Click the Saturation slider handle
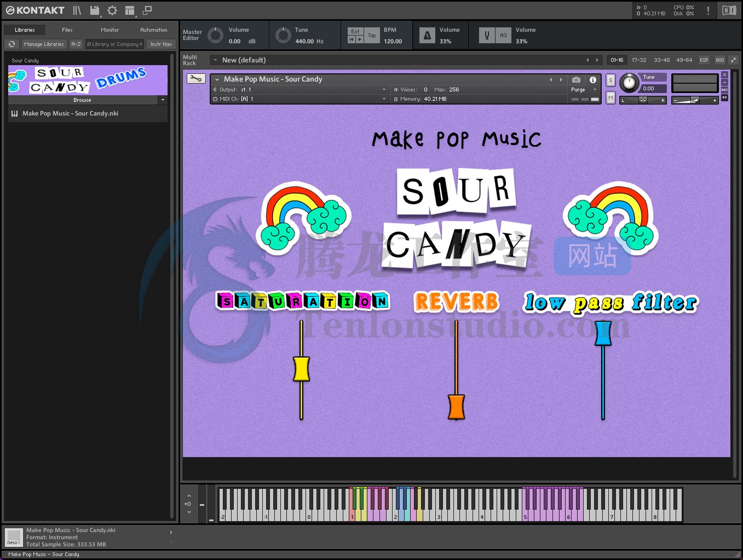Image resolution: width=743 pixels, height=560 pixels. click(x=302, y=369)
